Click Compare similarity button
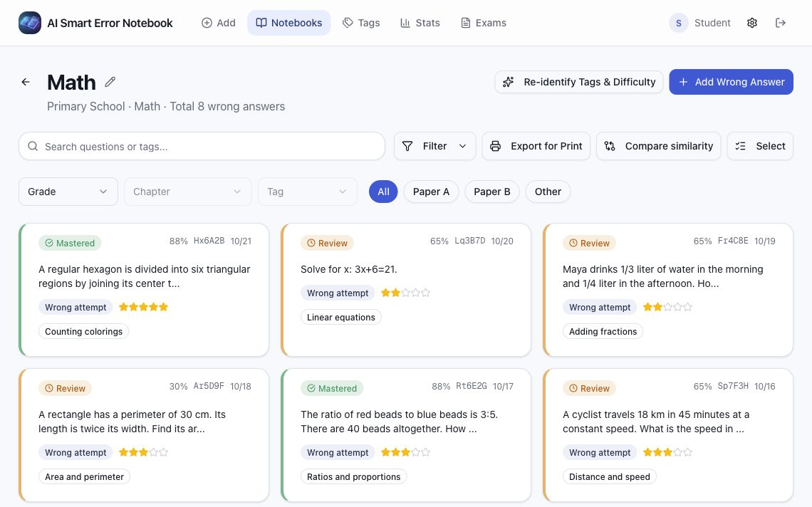The width and height of the screenshot is (812, 507). pyautogui.click(x=659, y=146)
